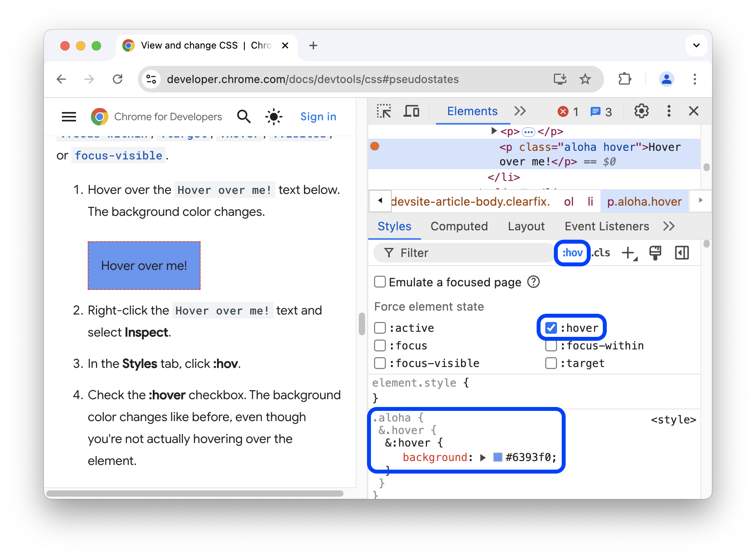Switch to the Computed tab

[x=459, y=226]
